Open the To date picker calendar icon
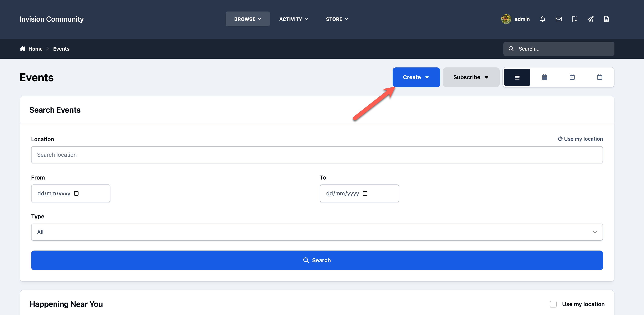This screenshot has width=644, height=315. [365, 193]
